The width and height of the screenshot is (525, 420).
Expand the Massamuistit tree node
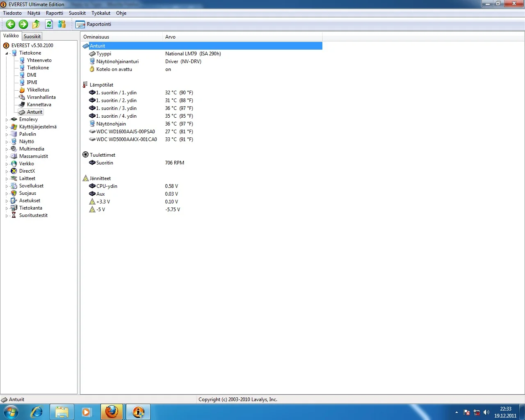pos(7,157)
